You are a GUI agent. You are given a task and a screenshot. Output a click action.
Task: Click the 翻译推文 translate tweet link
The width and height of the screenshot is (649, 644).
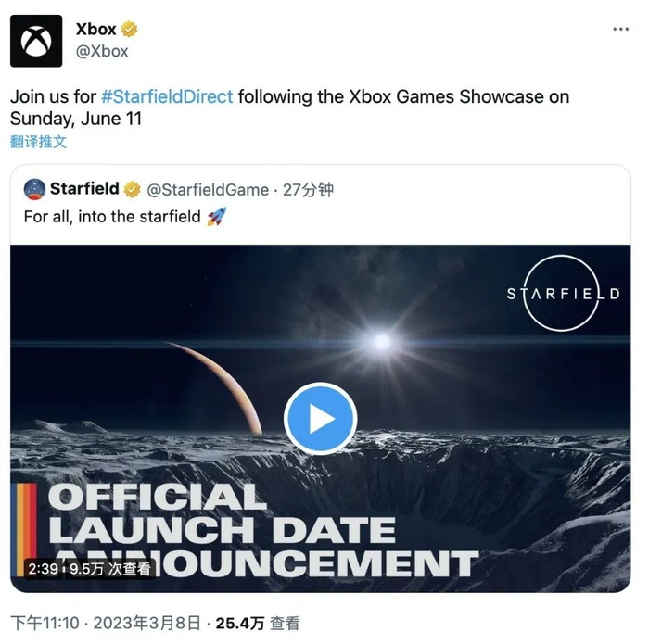[38, 142]
